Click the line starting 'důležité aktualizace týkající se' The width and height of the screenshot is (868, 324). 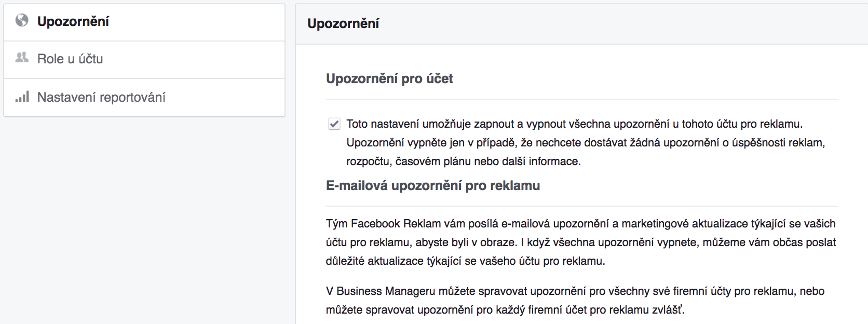tap(466, 261)
